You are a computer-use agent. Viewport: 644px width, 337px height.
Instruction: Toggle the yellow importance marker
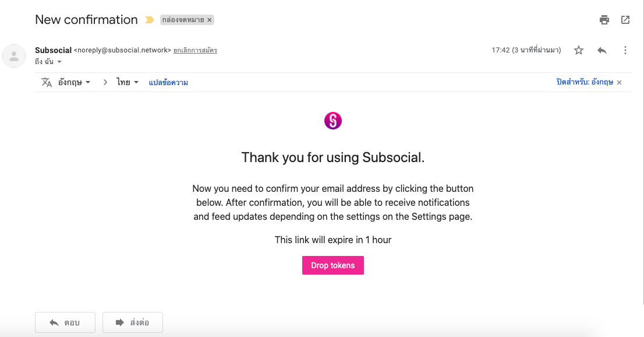pos(150,20)
